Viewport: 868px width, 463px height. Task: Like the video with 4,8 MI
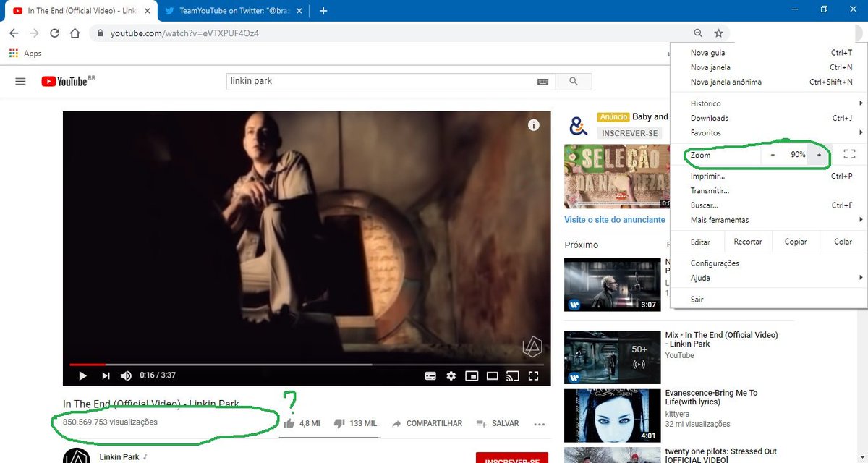pos(302,423)
